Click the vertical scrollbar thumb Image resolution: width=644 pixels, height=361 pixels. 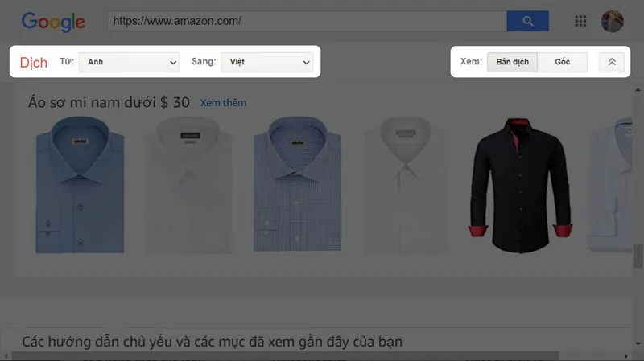tap(638, 256)
